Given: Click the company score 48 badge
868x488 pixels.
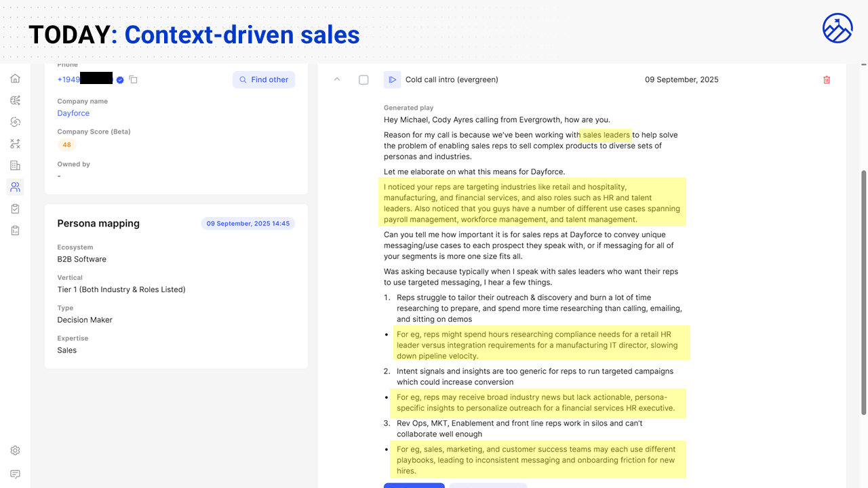Looking at the screenshot, I should pos(66,144).
